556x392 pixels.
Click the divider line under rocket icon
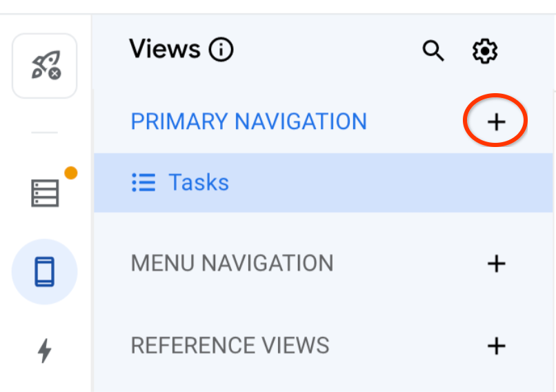click(x=45, y=132)
